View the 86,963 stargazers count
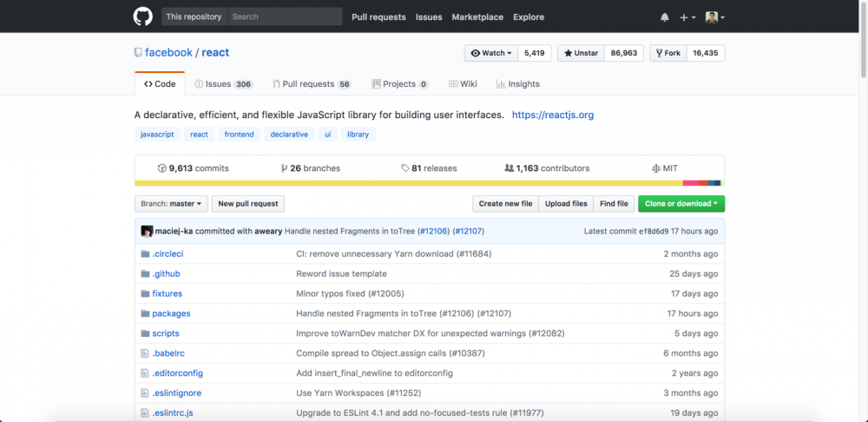This screenshot has height=422, width=868. point(624,53)
